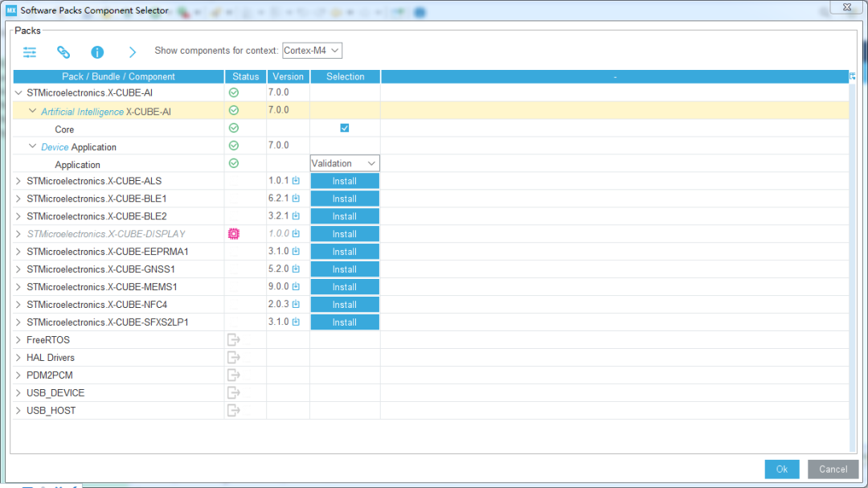Click the green status icon for Artificial Intelligence X-CUBE-AI

(x=234, y=110)
